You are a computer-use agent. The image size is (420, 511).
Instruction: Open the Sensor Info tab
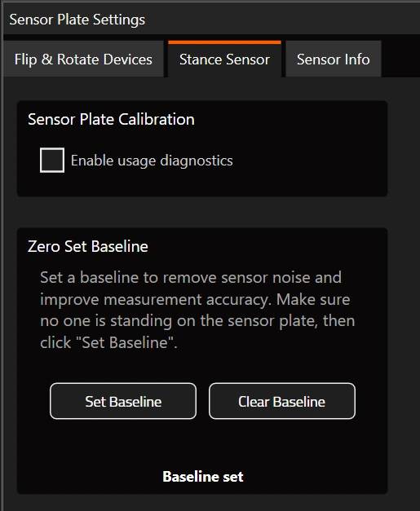click(334, 59)
